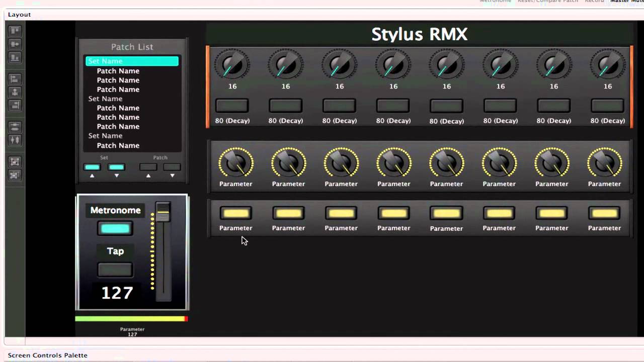Click the Patch up-arrow in Patch List
The image size is (644, 362).
148,176
